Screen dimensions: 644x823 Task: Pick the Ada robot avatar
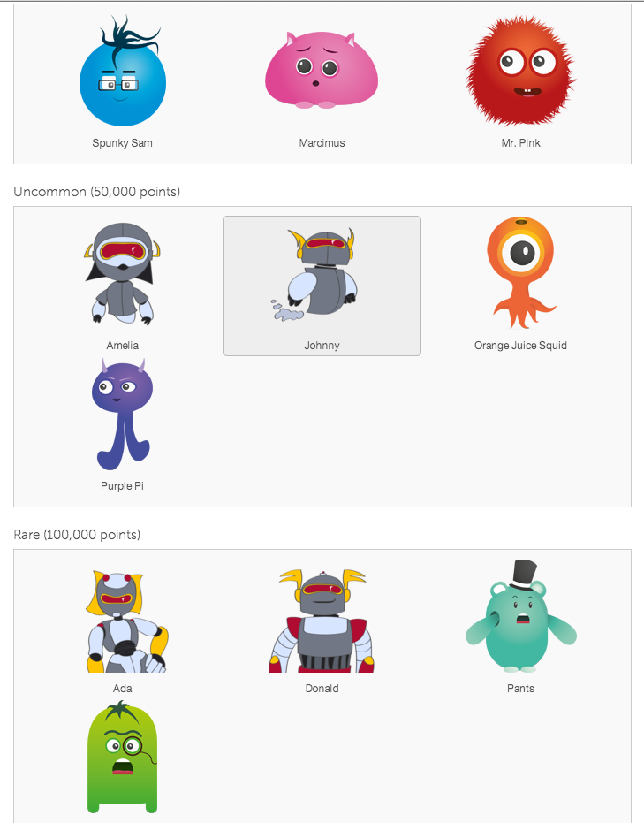point(125,621)
